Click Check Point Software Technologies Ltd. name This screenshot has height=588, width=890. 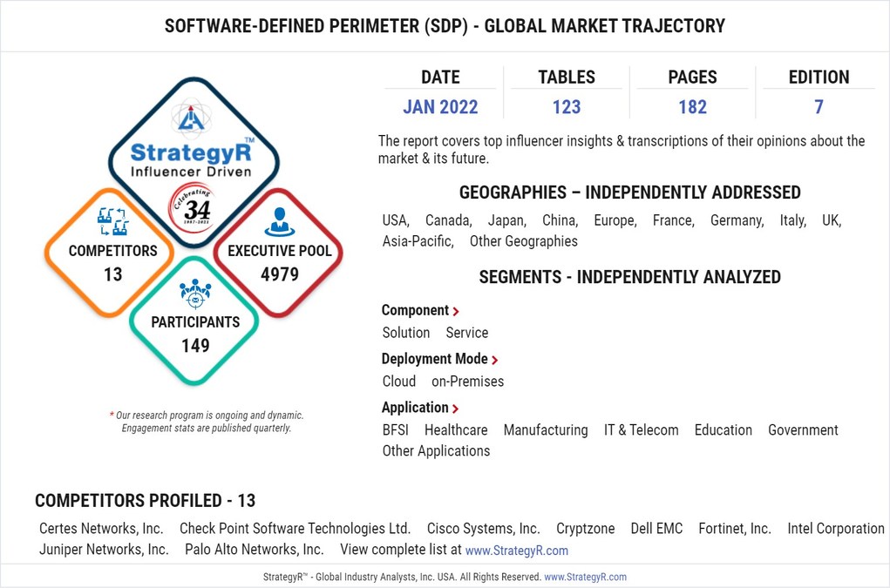point(295,529)
